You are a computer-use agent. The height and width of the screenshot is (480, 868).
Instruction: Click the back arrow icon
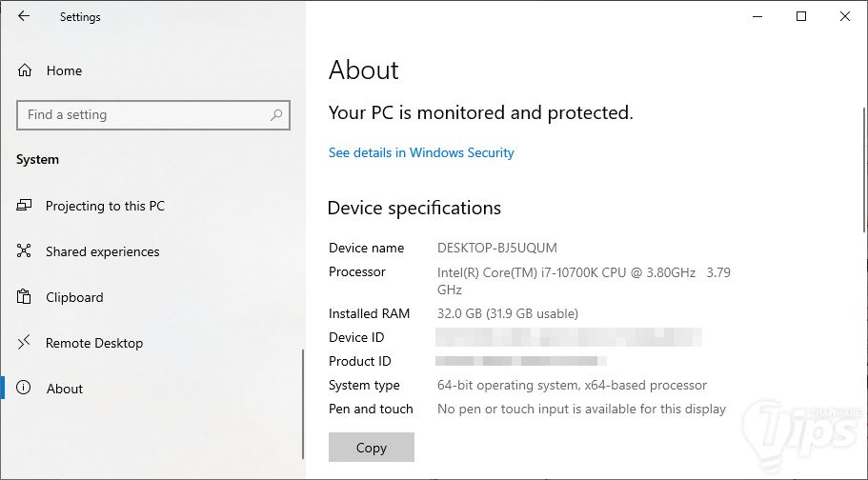[24, 16]
